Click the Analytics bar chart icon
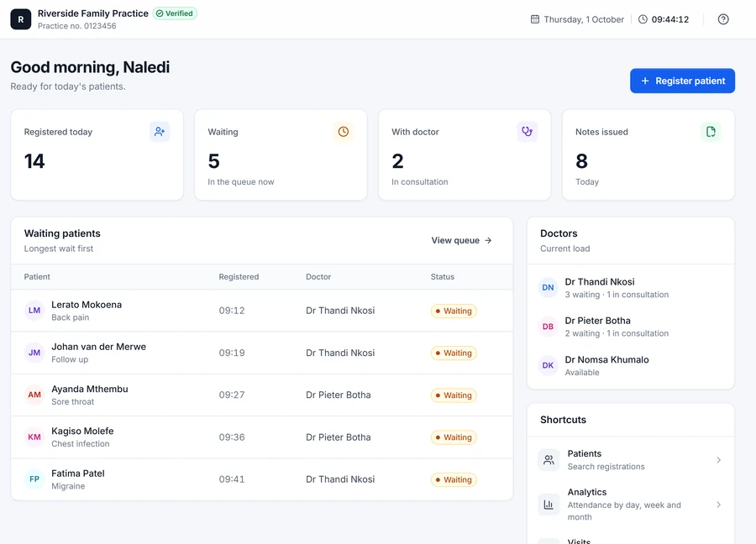This screenshot has height=544, width=756. (x=549, y=505)
